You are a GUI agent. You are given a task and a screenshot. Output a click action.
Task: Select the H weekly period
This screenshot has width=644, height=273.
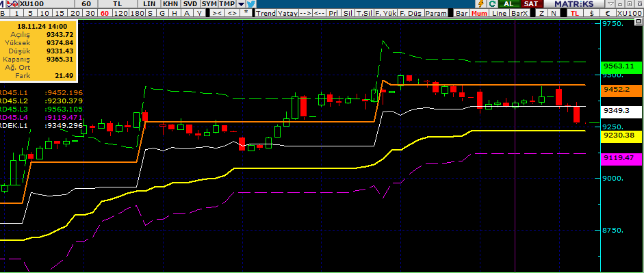pyautogui.click(x=175, y=13)
